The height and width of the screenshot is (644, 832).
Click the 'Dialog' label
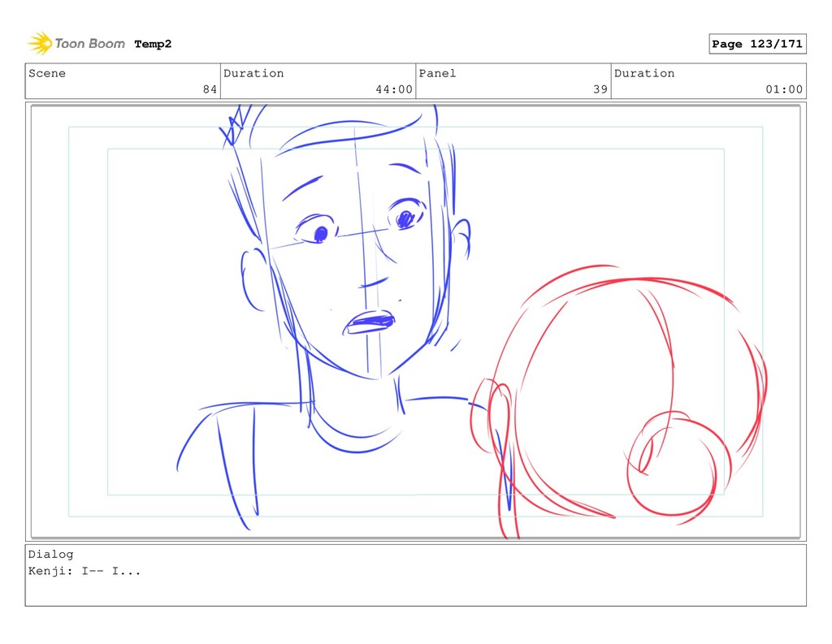tap(51, 555)
